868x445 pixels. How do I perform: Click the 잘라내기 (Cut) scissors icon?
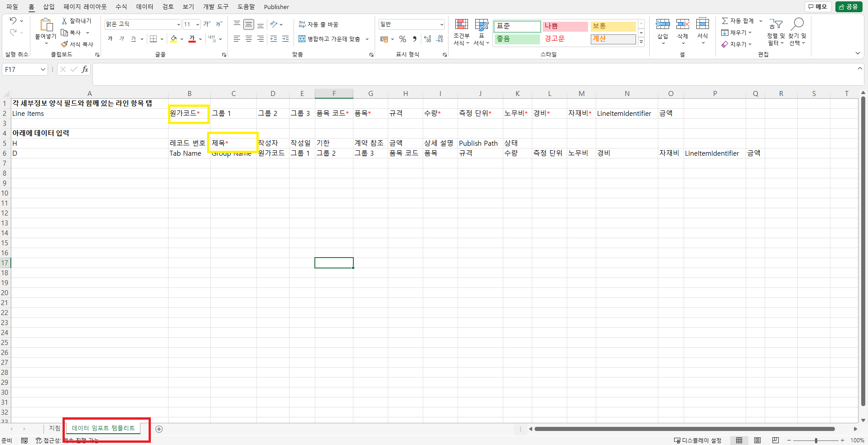point(64,21)
